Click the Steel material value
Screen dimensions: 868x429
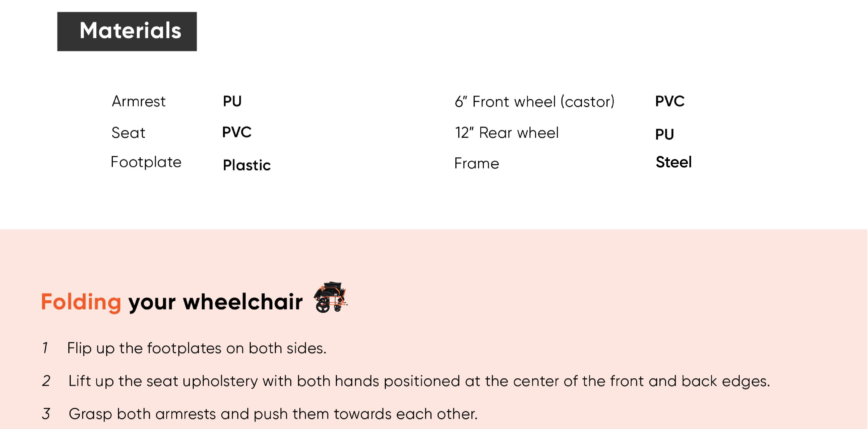[673, 162]
